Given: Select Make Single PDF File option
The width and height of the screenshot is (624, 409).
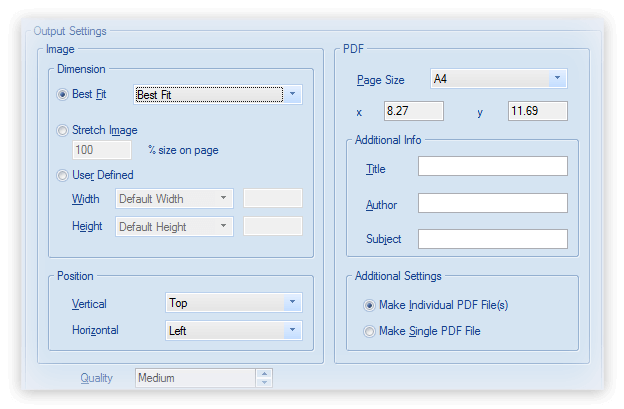Looking at the screenshot, I should pyautogui.click(x=371, y=330).
